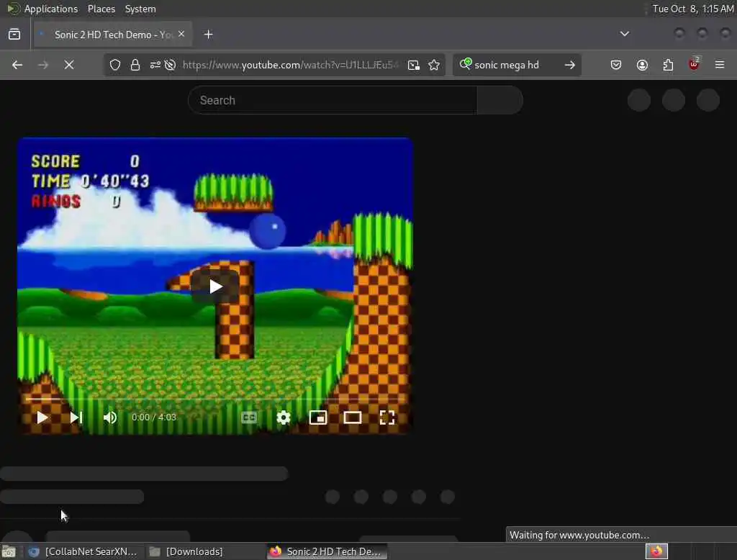Viewport: 737px width, 560px height.
Task: Click the show desktop icon in taskbar
Action: pos(9,551)
